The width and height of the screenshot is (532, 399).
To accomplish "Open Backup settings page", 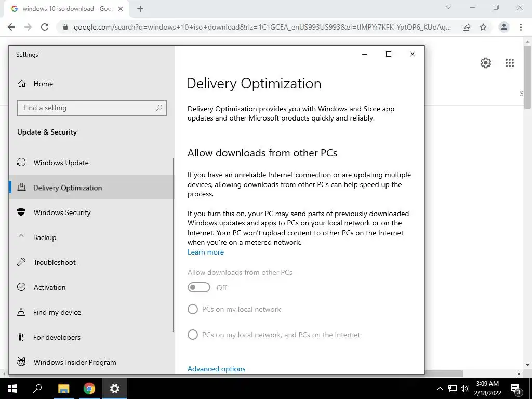I will (x=91, y=237).
